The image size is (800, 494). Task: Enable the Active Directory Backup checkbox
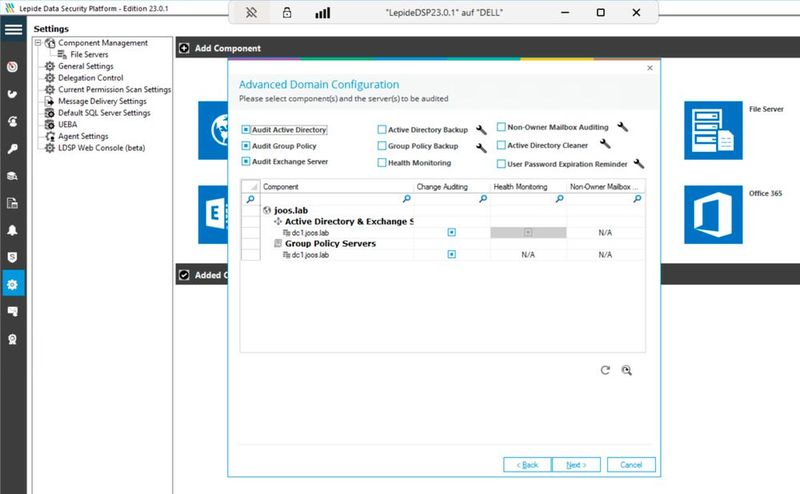(x=382, y=130)
